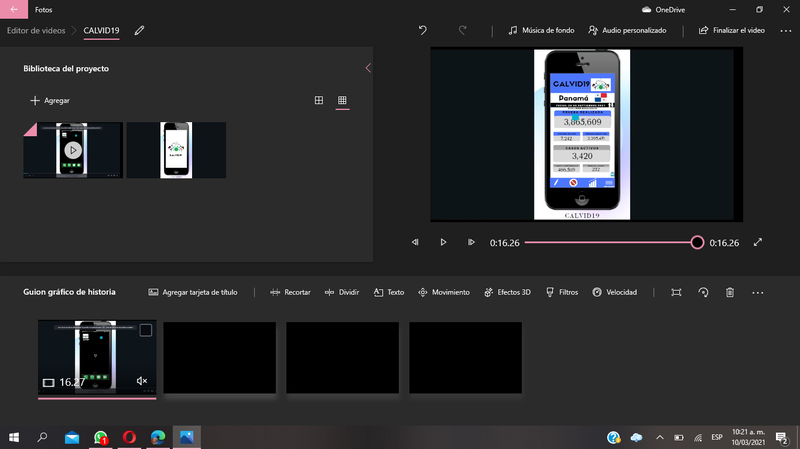Collapse the project library panel
The image size is (800, 449).
tap(368, 68)
